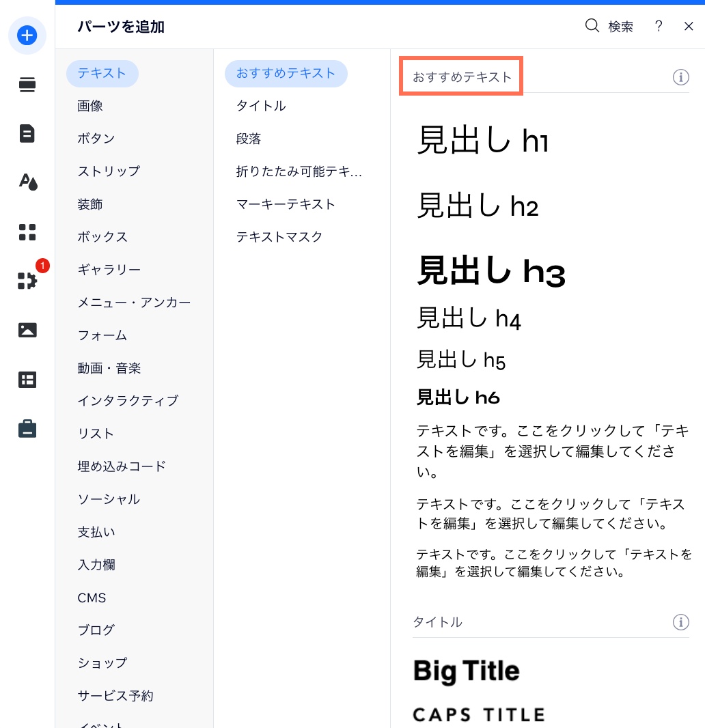Click the help question mark button
The height and width of the screenshot is (728, 705).
tap(658, 26)
